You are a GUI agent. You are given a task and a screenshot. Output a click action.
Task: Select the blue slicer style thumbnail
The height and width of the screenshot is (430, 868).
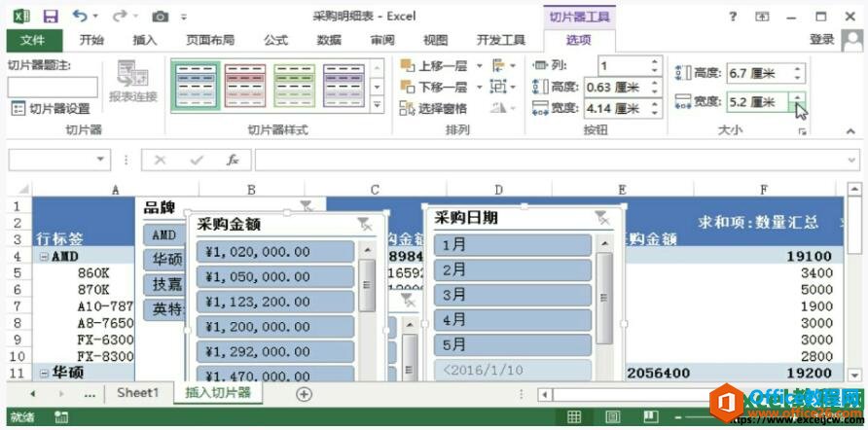[197, 86]
